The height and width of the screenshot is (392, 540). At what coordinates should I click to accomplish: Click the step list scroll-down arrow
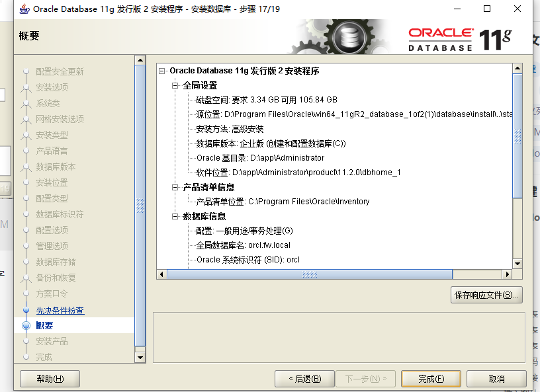click(x=140, y=357)
